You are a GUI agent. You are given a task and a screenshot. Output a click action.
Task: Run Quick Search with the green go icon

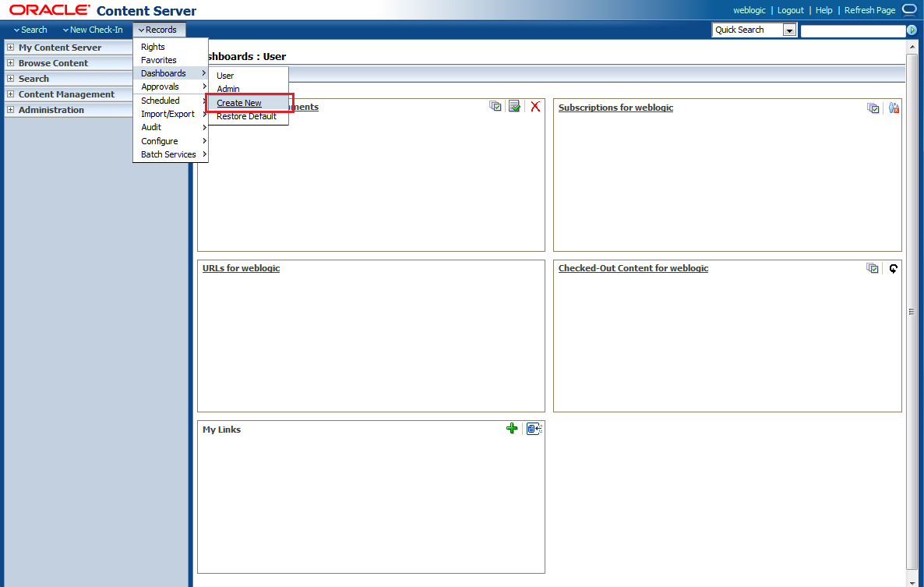pos(912,30)
